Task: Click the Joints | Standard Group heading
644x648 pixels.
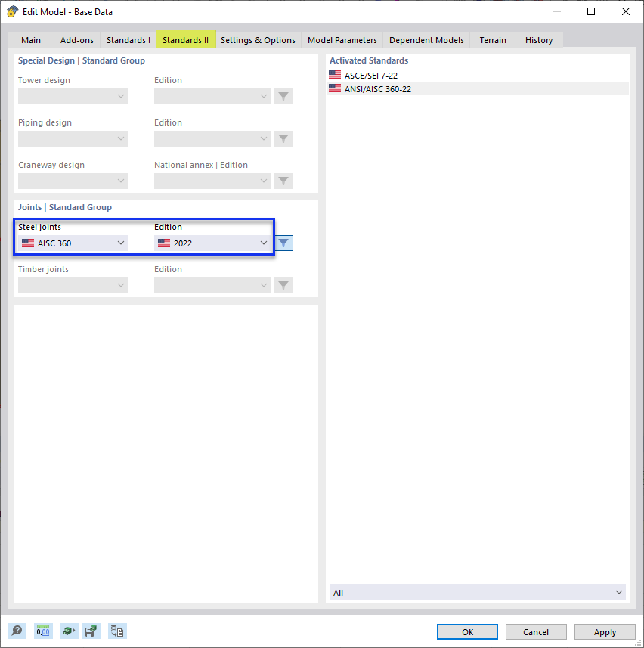Action: point(65,207)
